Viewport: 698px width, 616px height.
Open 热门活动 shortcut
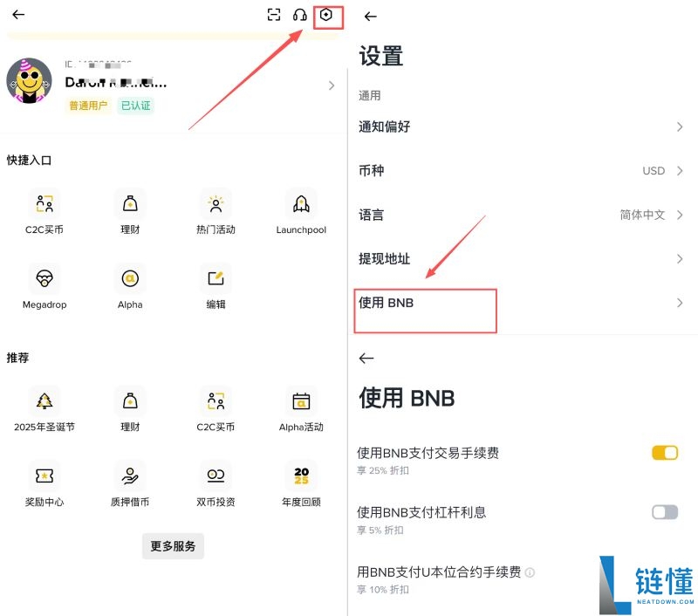(216, 212)
